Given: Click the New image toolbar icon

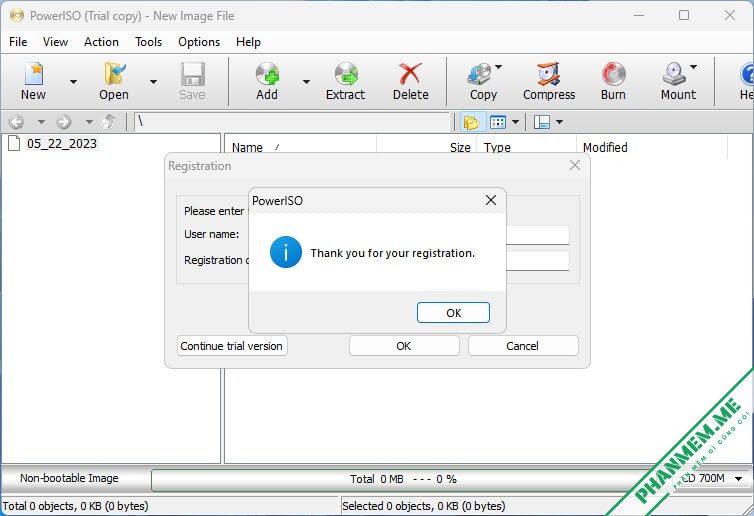Looking at the screenshot, I should (34, 75).
